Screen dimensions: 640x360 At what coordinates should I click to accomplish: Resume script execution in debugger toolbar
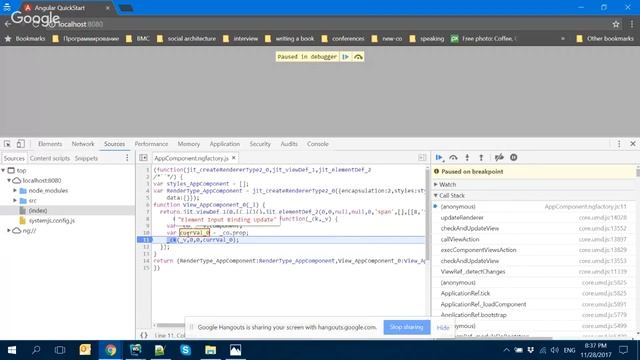point(439,158)
